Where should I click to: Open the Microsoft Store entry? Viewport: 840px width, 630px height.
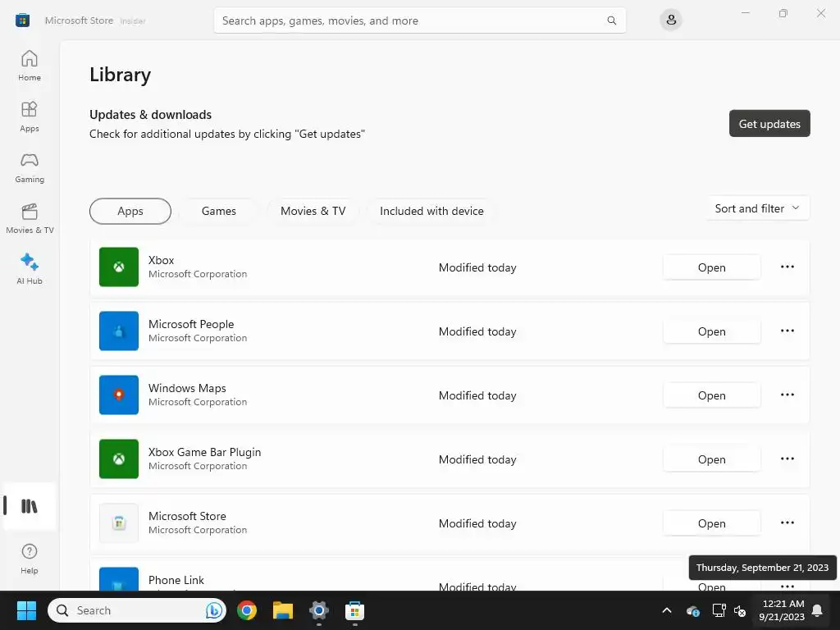pos(711,523)
